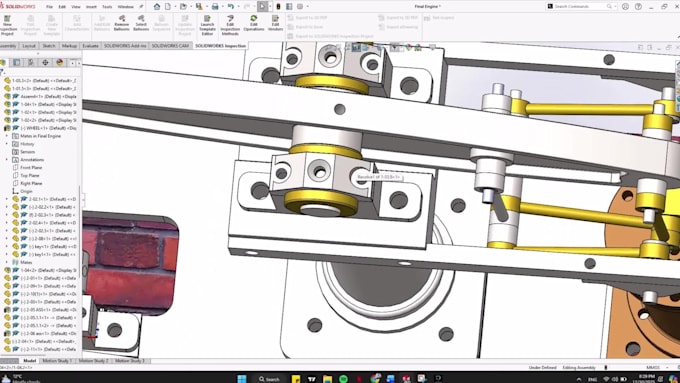Click the Home icon in the quick access toolbar
The width and height of the screenshot is (680, 383).
157,7
